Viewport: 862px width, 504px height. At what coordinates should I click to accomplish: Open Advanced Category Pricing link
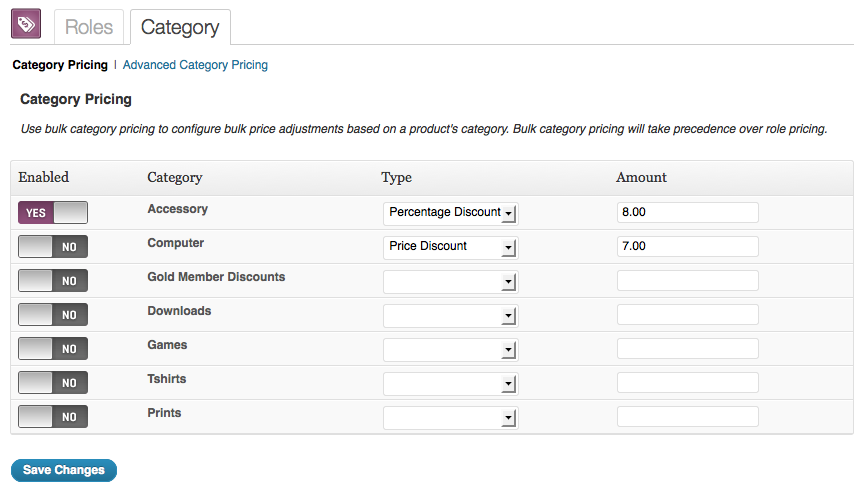click(195, 65)
